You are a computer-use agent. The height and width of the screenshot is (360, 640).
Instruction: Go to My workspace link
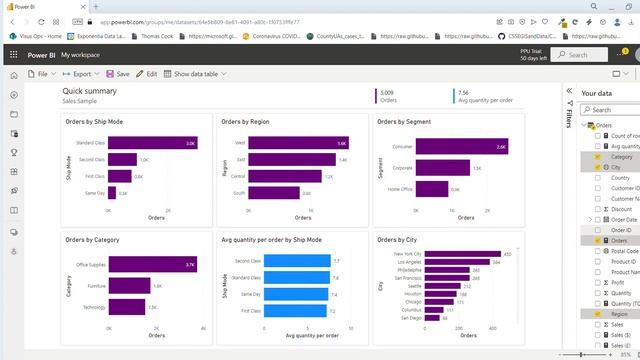coord(80,55)
